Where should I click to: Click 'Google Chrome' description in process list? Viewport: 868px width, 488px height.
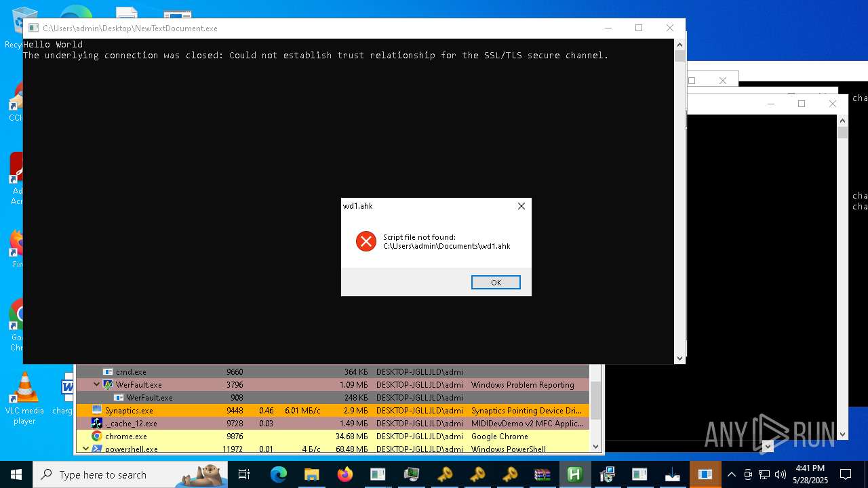500,436
